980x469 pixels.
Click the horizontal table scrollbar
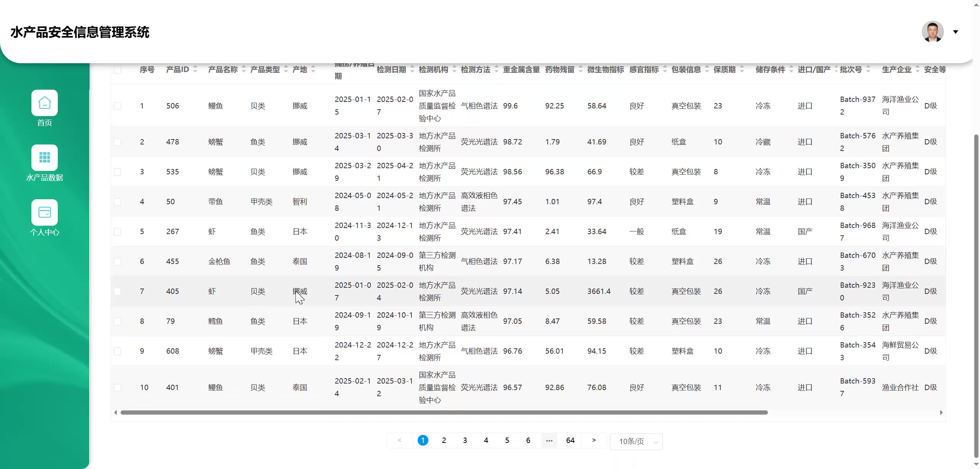[444, 412]
